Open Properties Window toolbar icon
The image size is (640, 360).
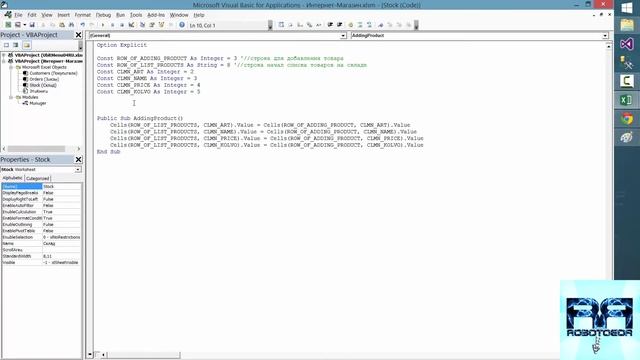(x=152, y=25)
